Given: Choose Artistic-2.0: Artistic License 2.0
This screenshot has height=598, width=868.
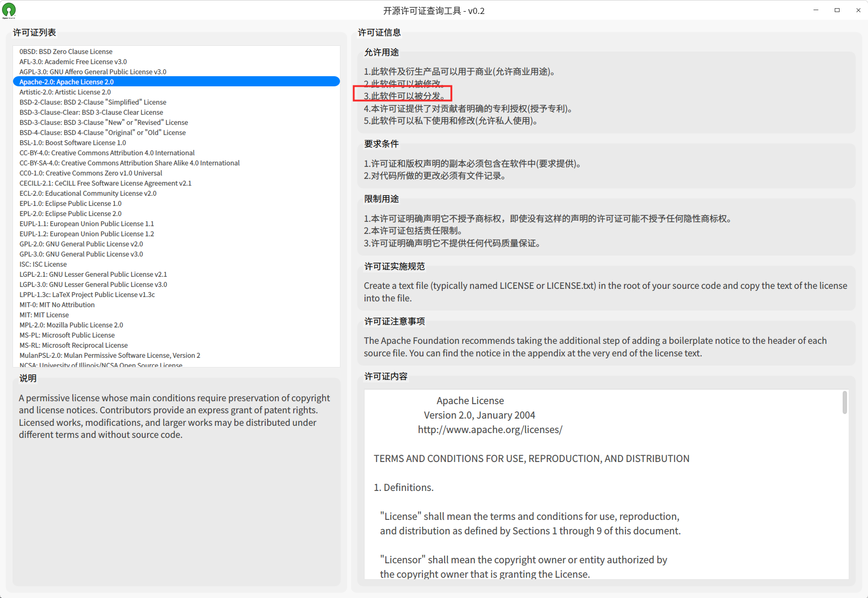Looking at the screenshot, I should pyautogui.click(x=176, y=92).
